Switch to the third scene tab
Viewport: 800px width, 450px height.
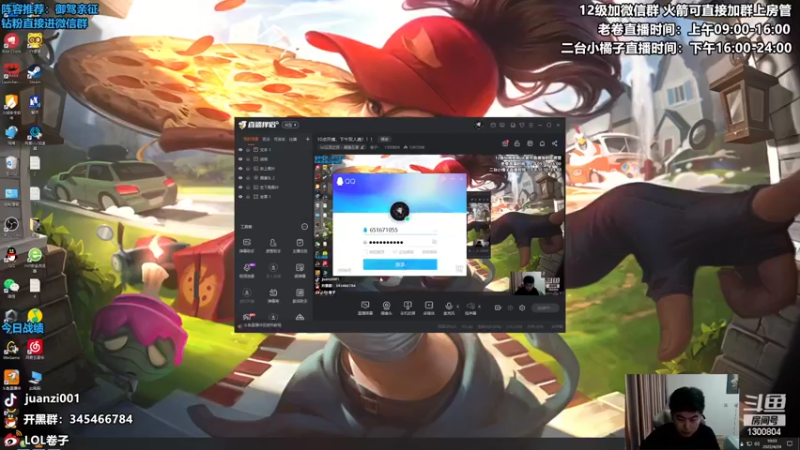280,139
